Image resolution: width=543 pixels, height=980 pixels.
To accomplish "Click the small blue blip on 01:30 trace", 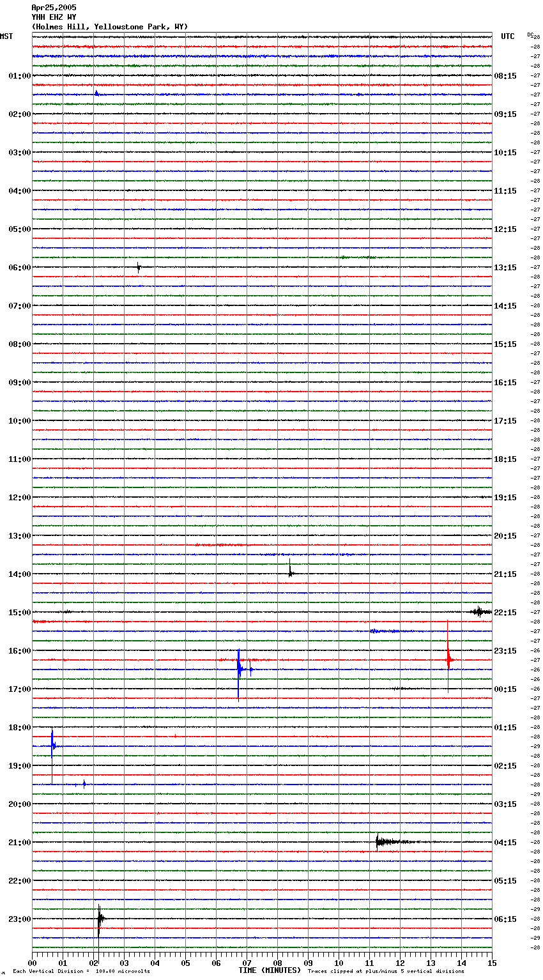I will [x=96, y=93].
